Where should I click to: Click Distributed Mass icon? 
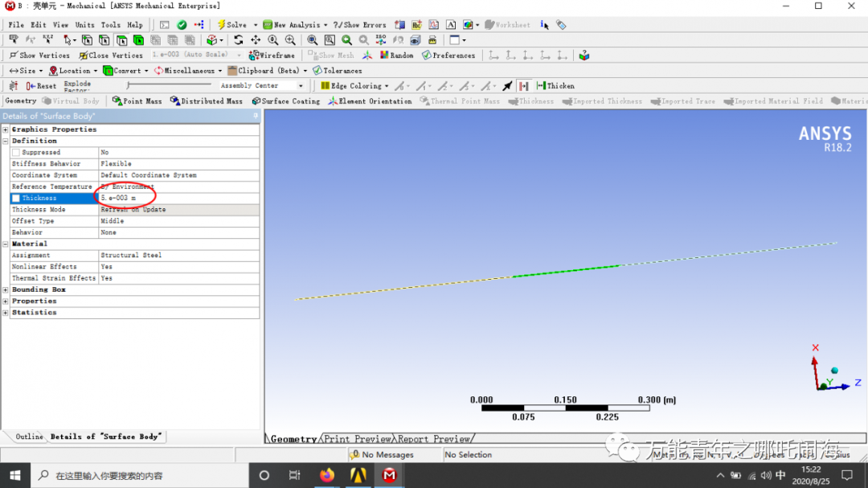point(206,100)
